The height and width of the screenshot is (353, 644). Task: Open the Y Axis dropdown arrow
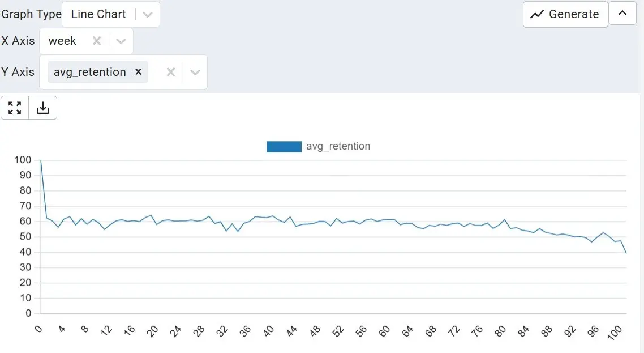click(195, 72)
